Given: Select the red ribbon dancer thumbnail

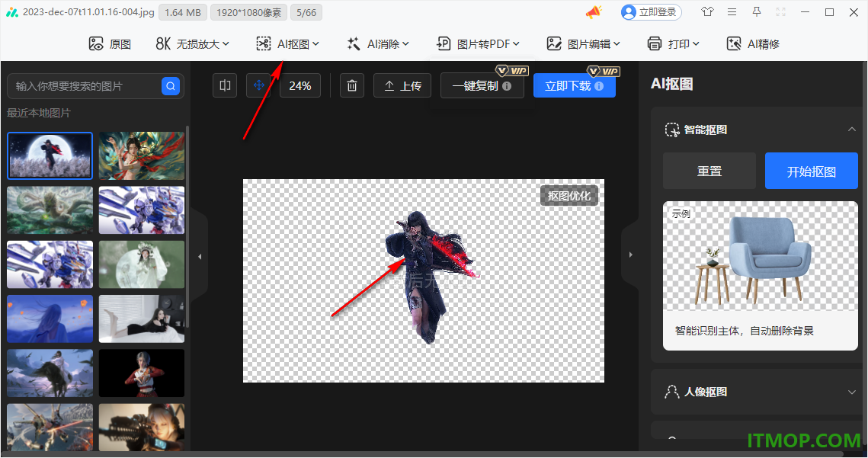Looking at the screenshot, I should [142, 155].
